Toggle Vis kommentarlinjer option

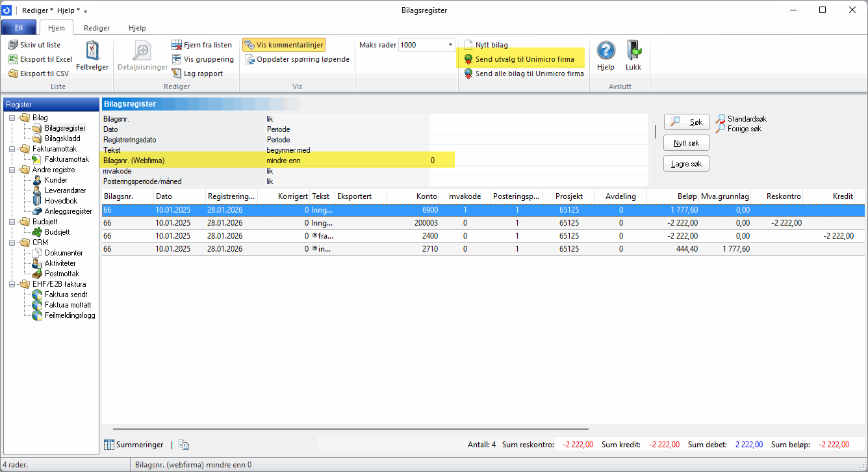coord(283,45)
